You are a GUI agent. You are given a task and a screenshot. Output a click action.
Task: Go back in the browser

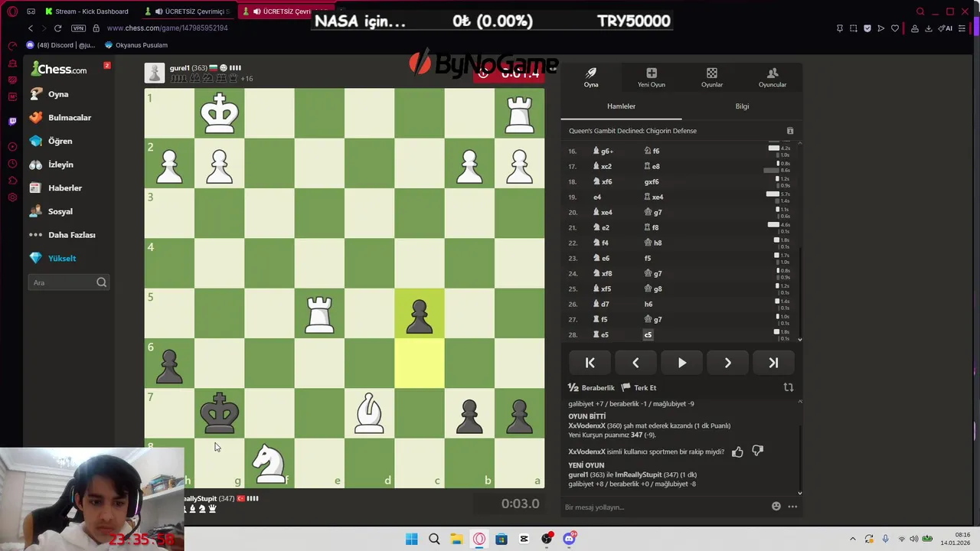[31, 28]
